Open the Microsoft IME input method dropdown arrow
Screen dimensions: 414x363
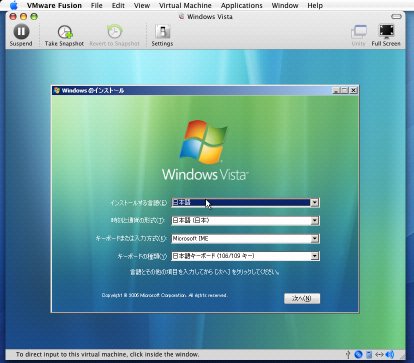(x=315, y=238)
